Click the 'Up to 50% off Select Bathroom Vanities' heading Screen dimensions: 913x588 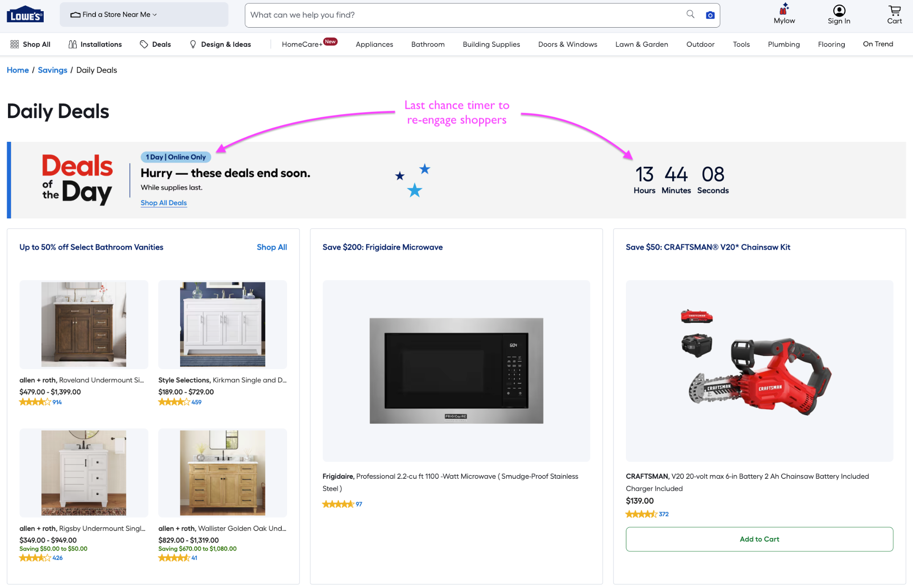[91, 247]
